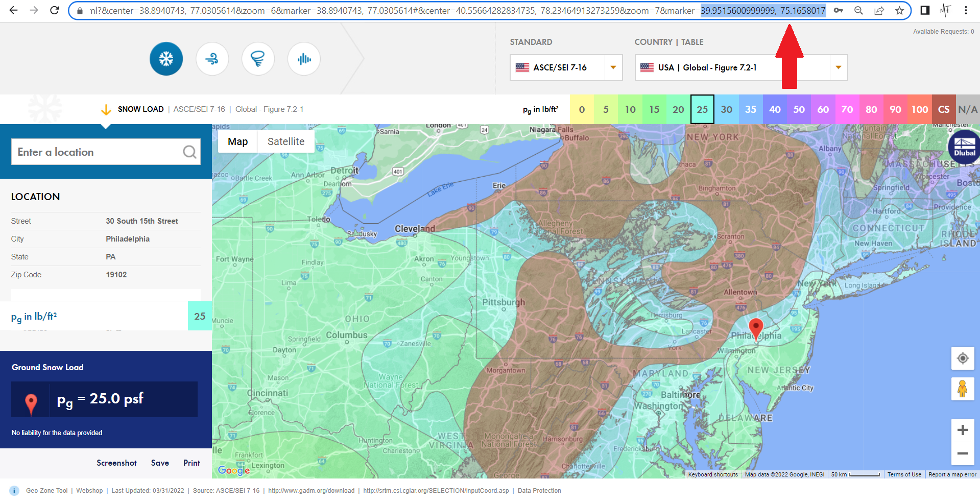Screen dimensions: 980x503
Task: Select the N/A legend swatch
Action: [968, 109]
